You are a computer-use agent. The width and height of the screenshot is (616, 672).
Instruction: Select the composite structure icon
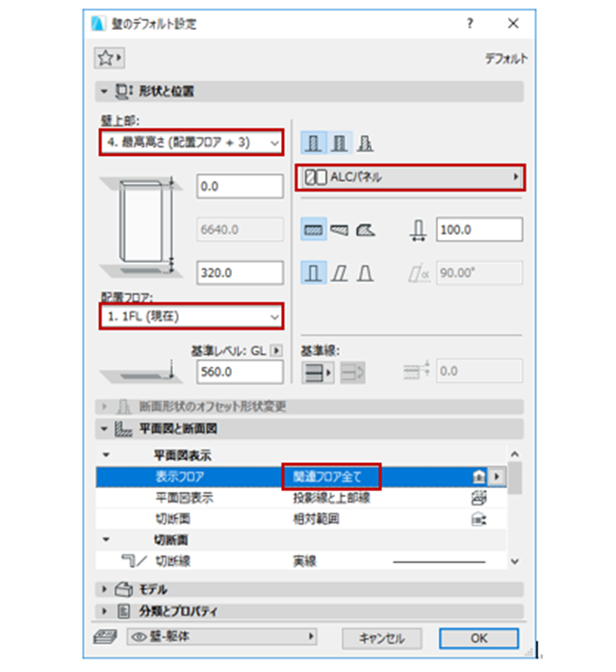click(x=339, y=142)
